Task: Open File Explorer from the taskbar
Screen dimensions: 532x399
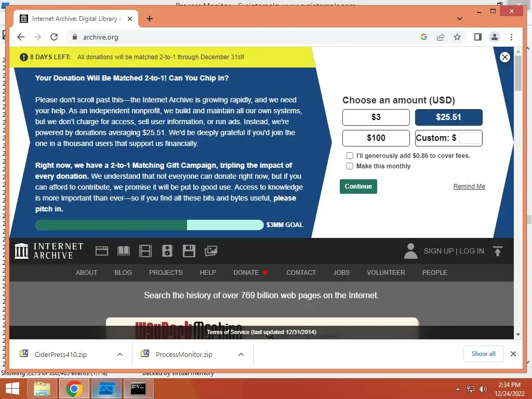Action: pyautogui.click(x=42, y=389)
